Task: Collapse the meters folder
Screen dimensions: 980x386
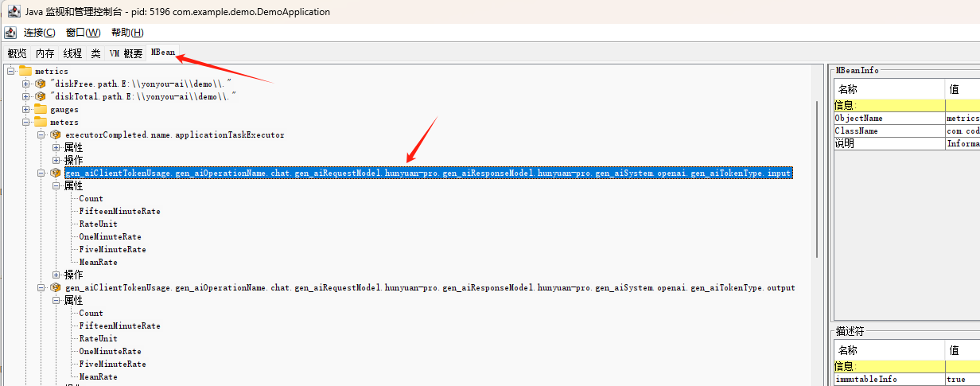Action: tap(26, 122)
